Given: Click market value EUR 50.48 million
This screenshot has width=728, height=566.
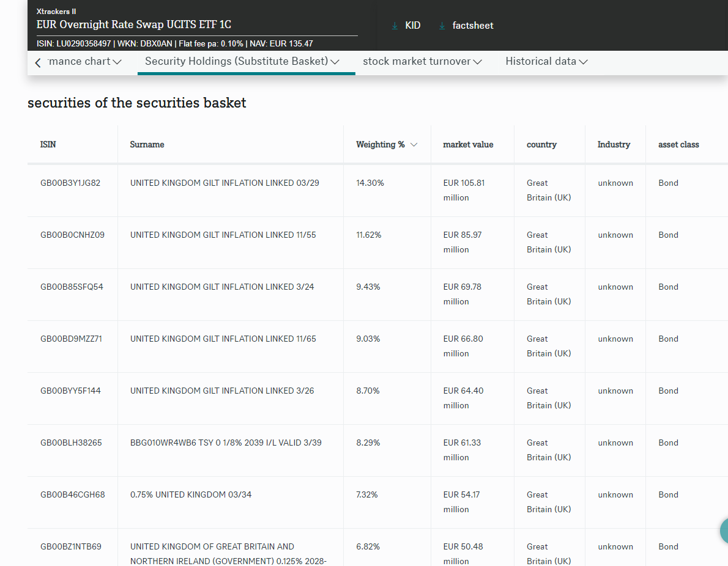Looking at the screenshot, I should coord(463,554).
